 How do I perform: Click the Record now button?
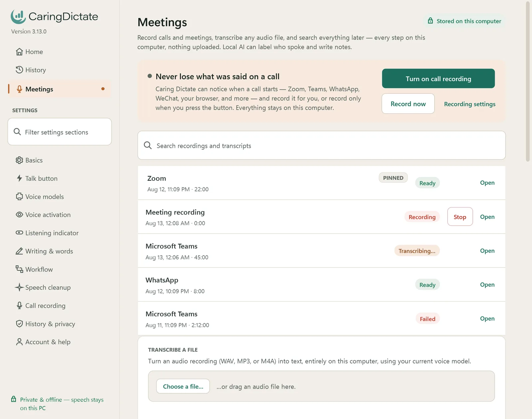[x=408, y=104]
